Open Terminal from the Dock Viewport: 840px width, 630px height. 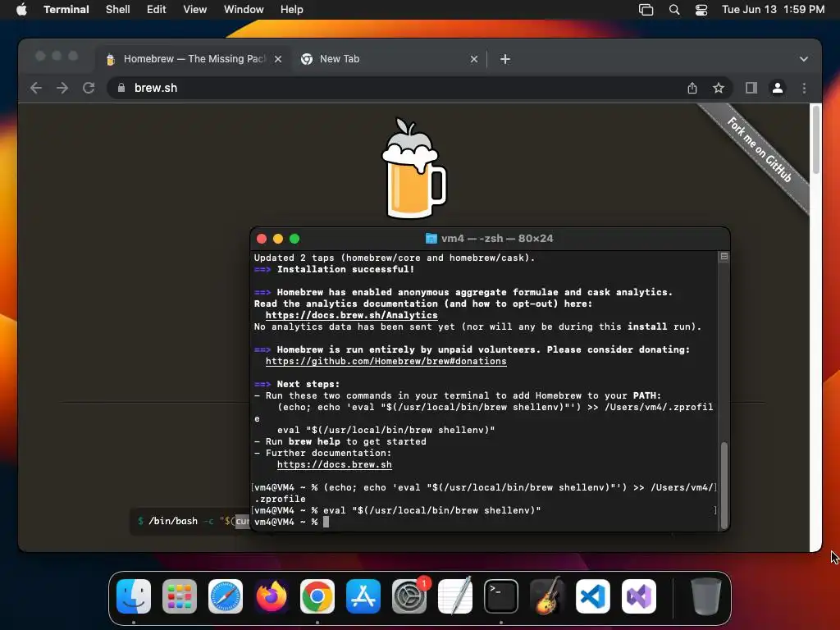[501, 596]
